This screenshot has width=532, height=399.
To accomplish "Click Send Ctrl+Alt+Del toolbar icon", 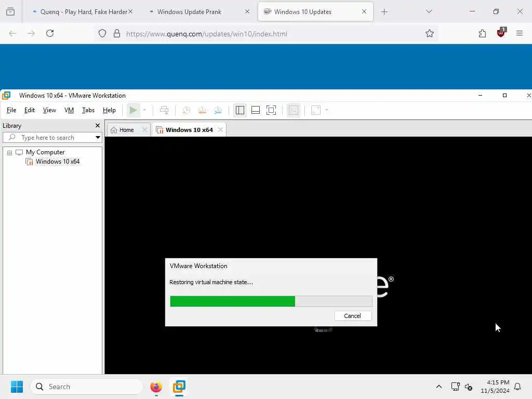I will [x=164, y=110].
